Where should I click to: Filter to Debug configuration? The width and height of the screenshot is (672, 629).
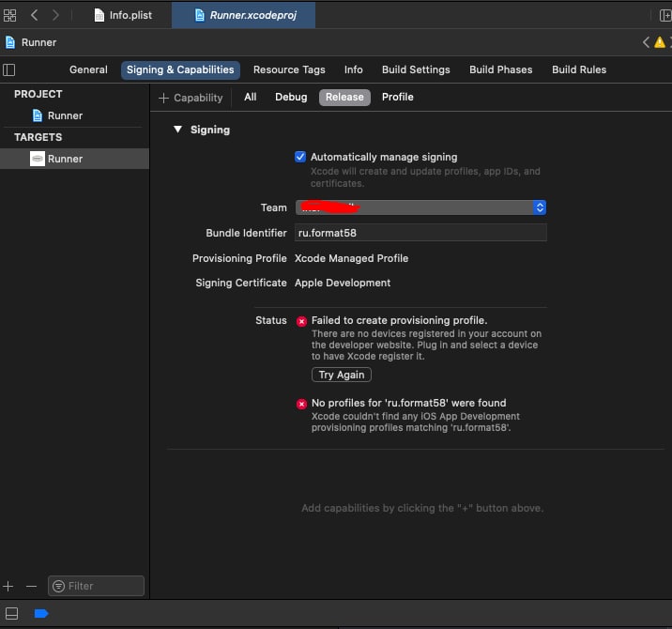(x=291, y=98)
